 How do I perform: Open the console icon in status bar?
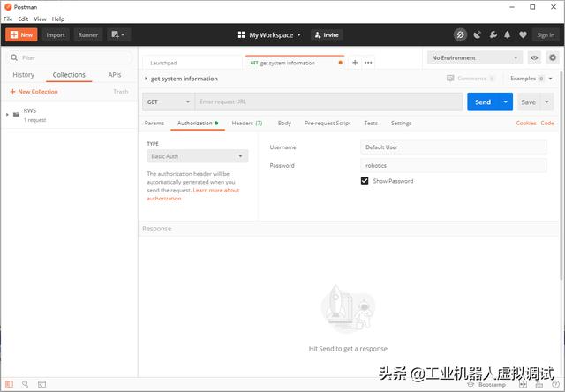tap(41, 384)
